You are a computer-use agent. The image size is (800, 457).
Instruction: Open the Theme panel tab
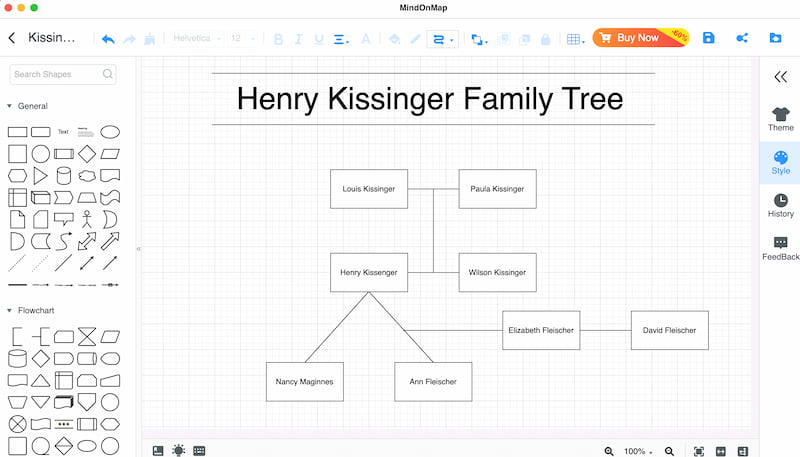click(780, 119)
